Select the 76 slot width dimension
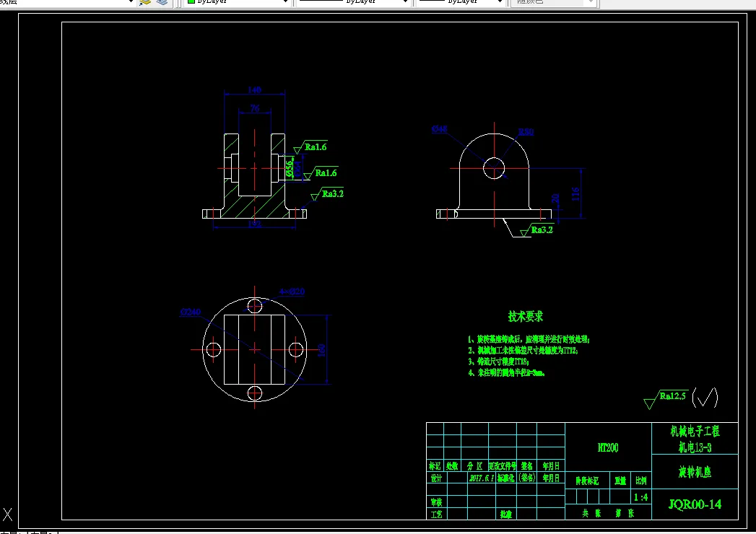This screenshot has height=534, width=756. [x=255, y=108]
